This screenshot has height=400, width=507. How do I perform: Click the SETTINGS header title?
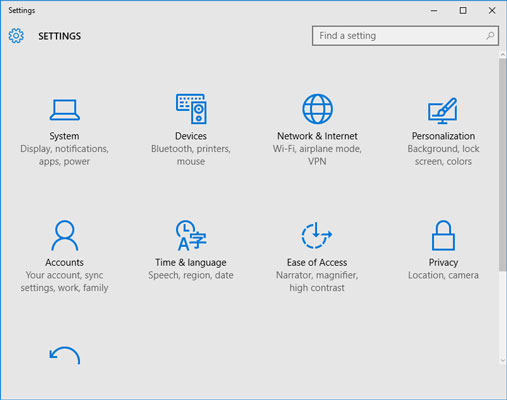60,36
